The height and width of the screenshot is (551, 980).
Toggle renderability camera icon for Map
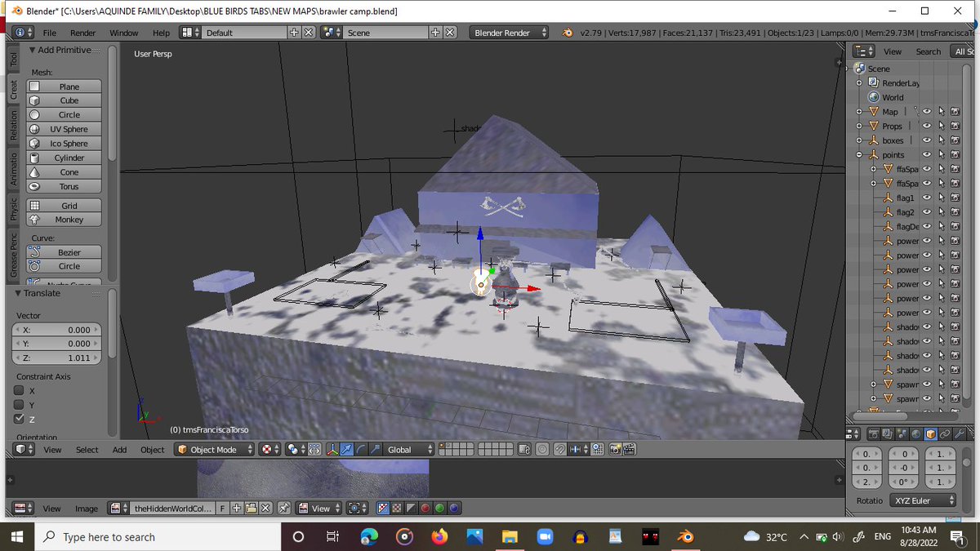click(x=954, y=112)
